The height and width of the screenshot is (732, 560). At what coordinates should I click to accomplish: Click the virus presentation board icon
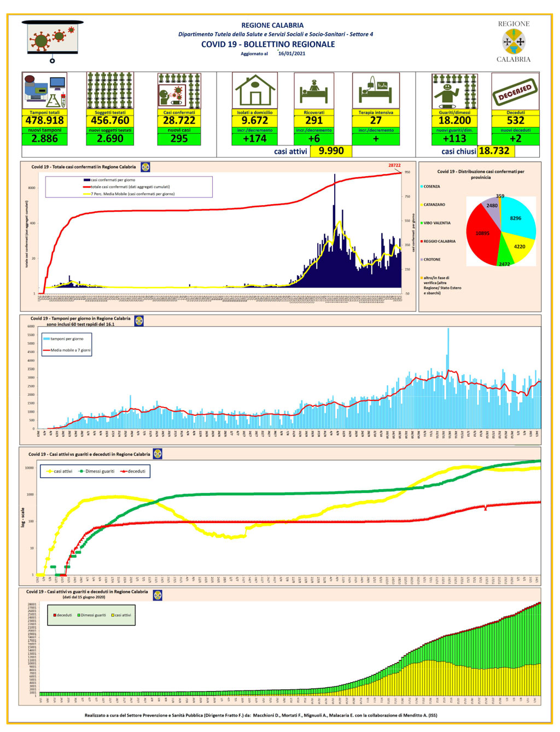(53, 41)
